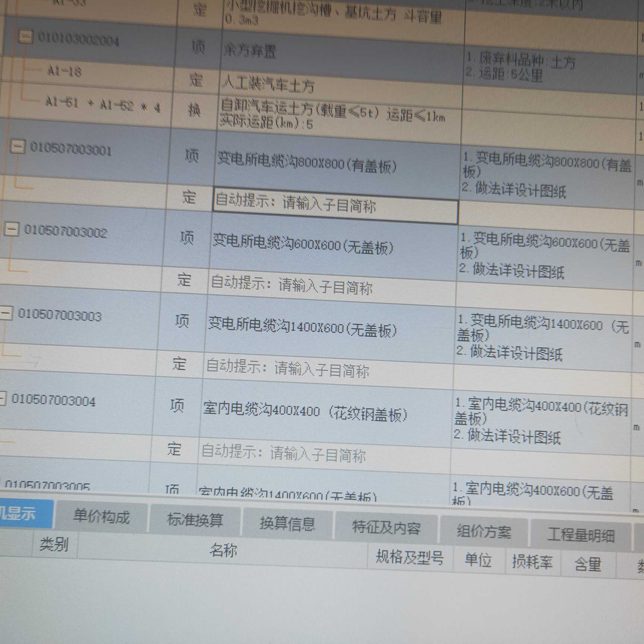Screen dimensions: 644x644
Task: Click feature cell of 变电所电缆沟600X600
Action: 544,256
